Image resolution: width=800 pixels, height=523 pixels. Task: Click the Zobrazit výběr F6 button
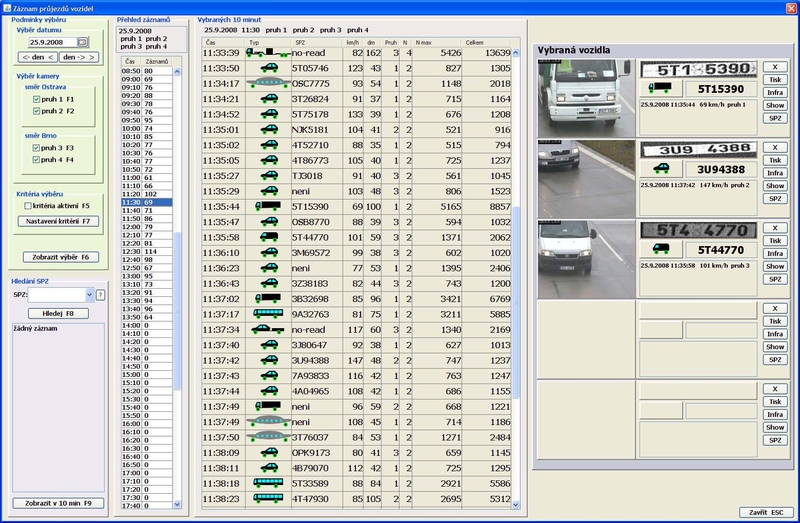click(60, 257)
